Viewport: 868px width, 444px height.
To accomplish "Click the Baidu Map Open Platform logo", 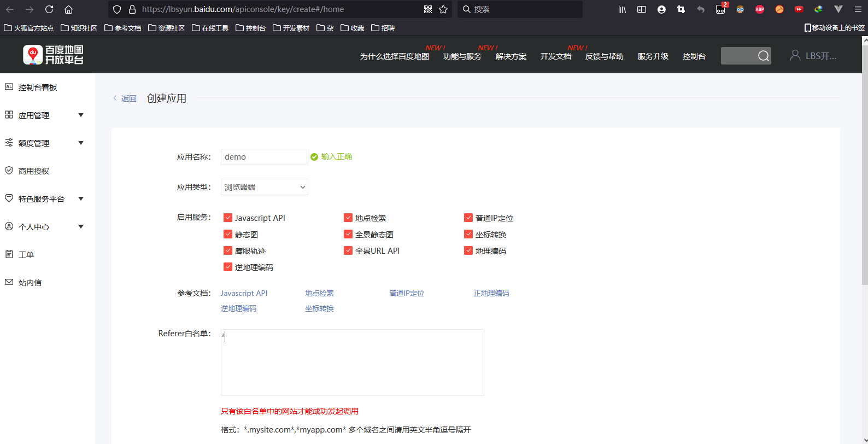I will pyautogui.click(x=54, y=55).
